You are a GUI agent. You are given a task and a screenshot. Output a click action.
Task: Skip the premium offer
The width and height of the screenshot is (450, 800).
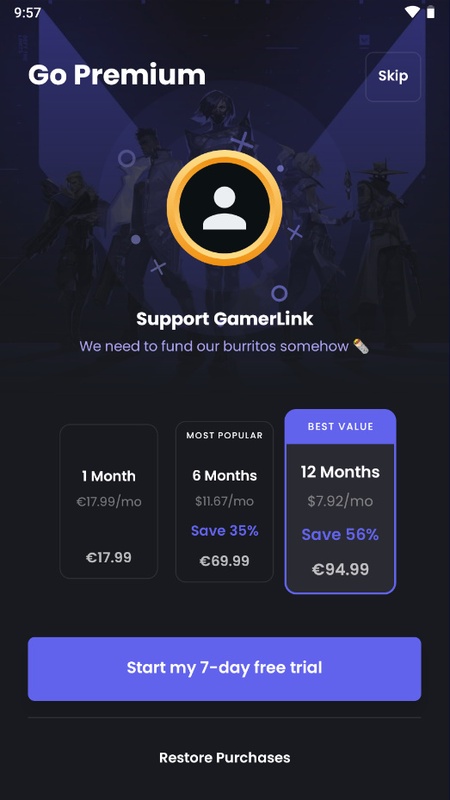point(393,77)
